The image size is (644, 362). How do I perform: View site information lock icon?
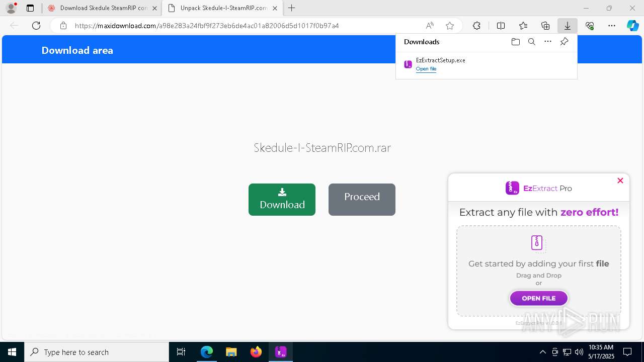pos(63,26)
